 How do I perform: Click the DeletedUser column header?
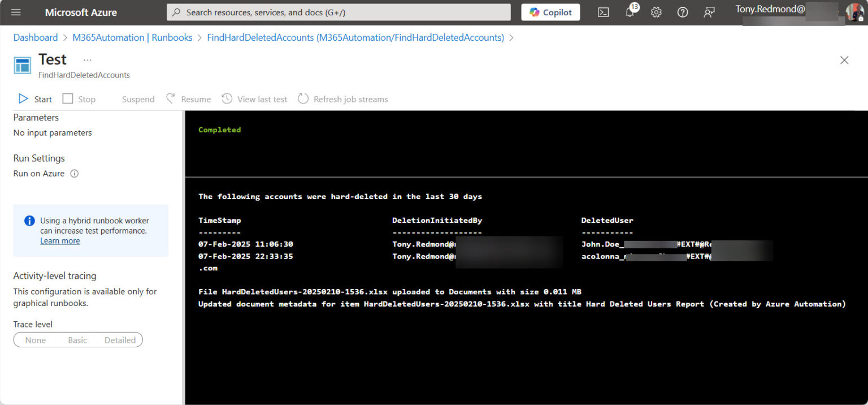607,220
